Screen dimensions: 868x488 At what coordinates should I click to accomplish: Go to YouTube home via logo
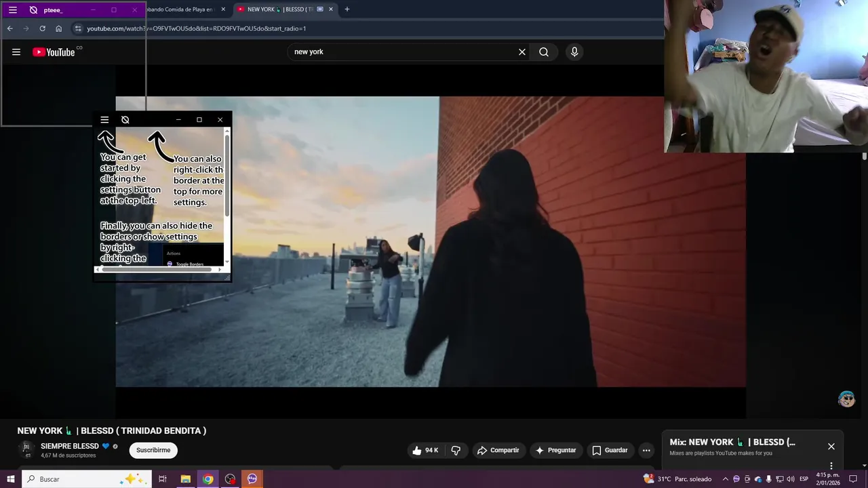(54, 52)
